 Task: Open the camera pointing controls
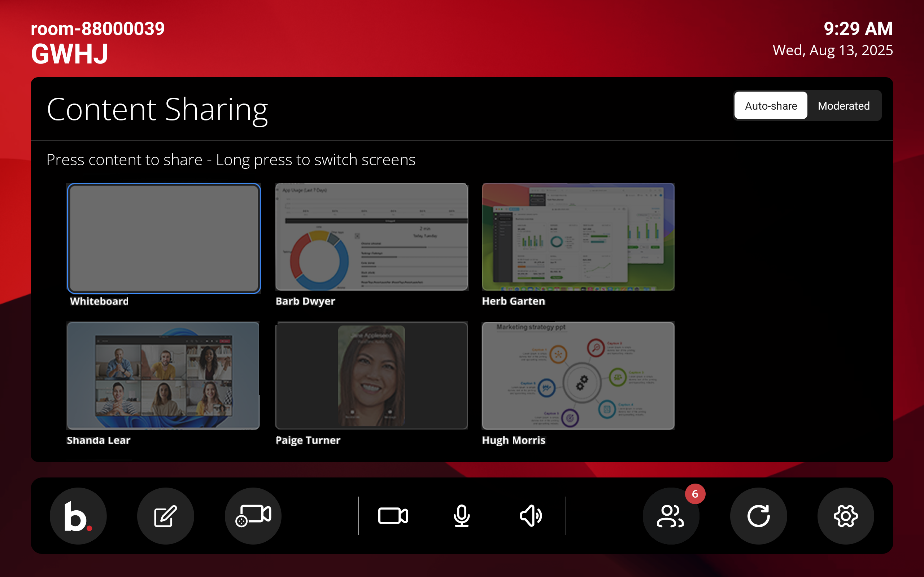coord(253,516)
